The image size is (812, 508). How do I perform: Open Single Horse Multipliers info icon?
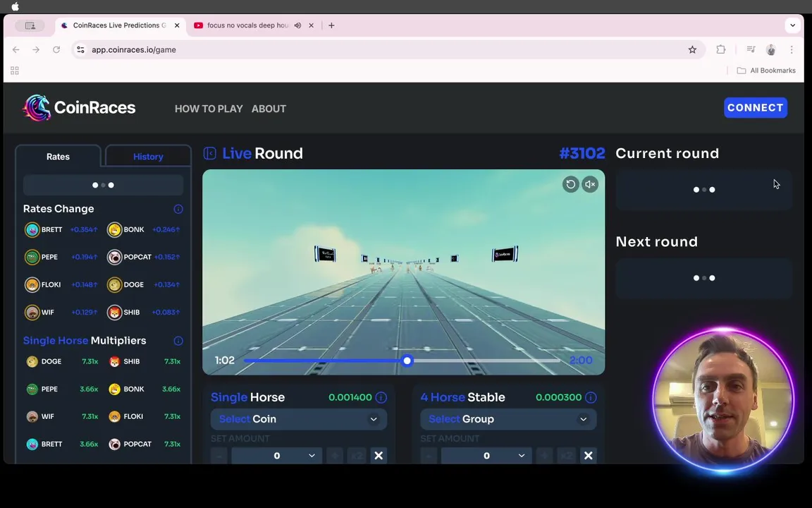coord(178,341)
